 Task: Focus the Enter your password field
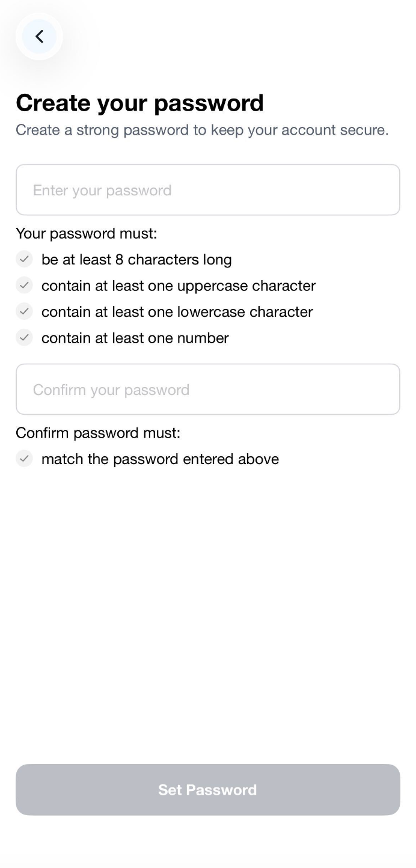[208, 190]
